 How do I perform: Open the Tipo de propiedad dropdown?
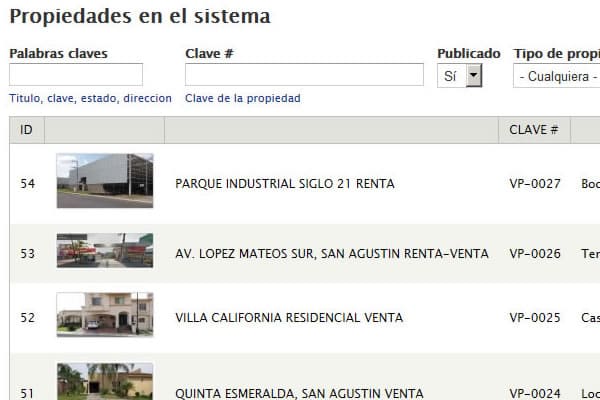557,76
